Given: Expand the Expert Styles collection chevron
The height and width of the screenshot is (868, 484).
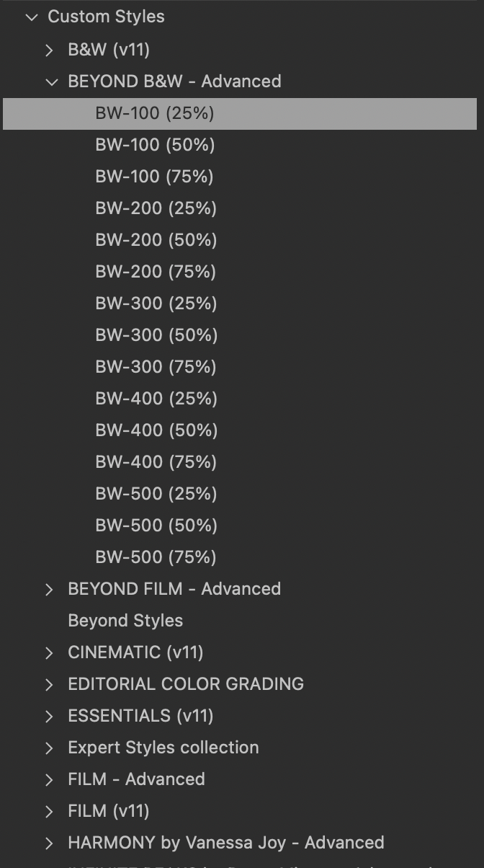Looking at the screenshot, I should (50, 748).
